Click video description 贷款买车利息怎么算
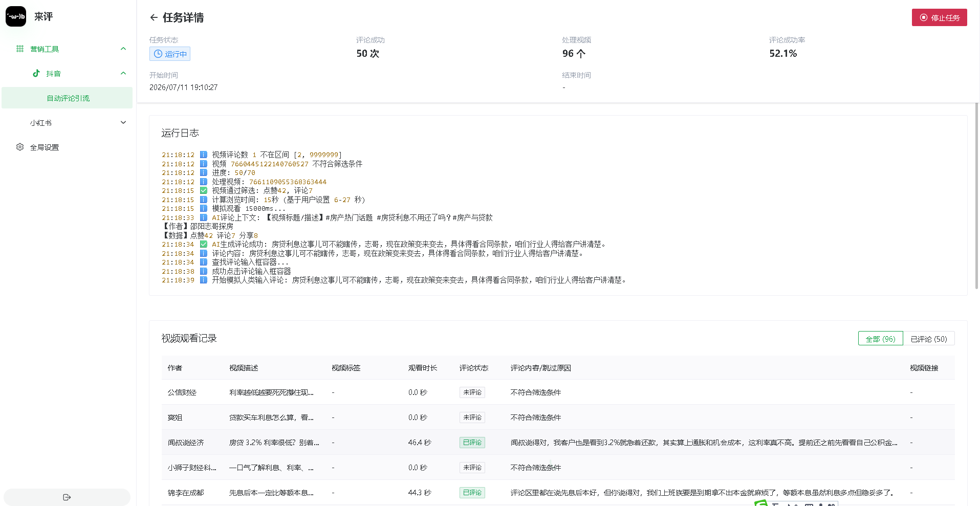The image size is (980, 506). point(272,417)
